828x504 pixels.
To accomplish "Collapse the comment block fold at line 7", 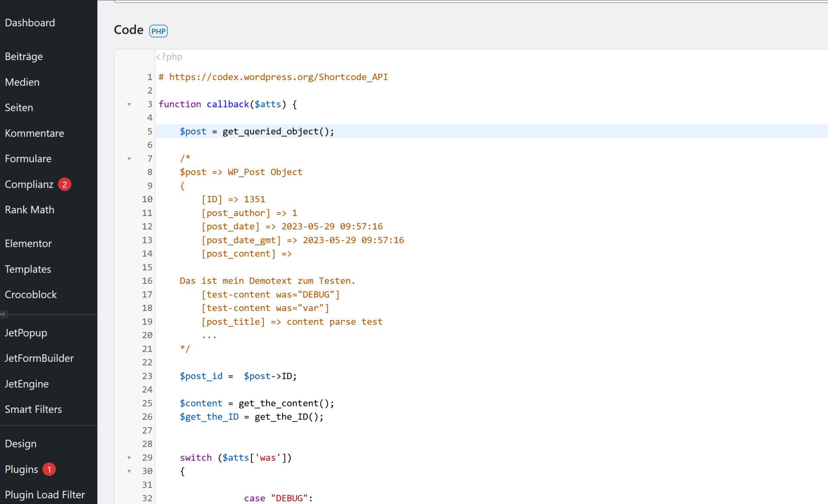I will click(129, 159).
